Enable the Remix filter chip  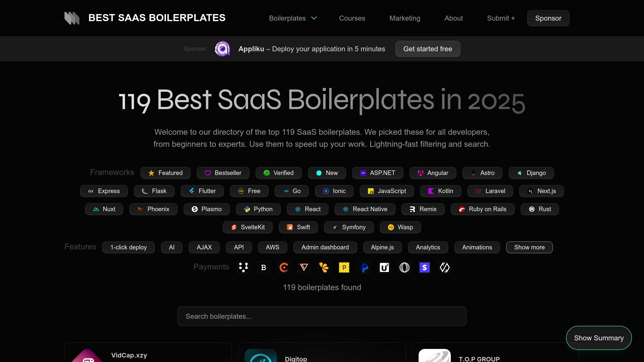(423, 209)
